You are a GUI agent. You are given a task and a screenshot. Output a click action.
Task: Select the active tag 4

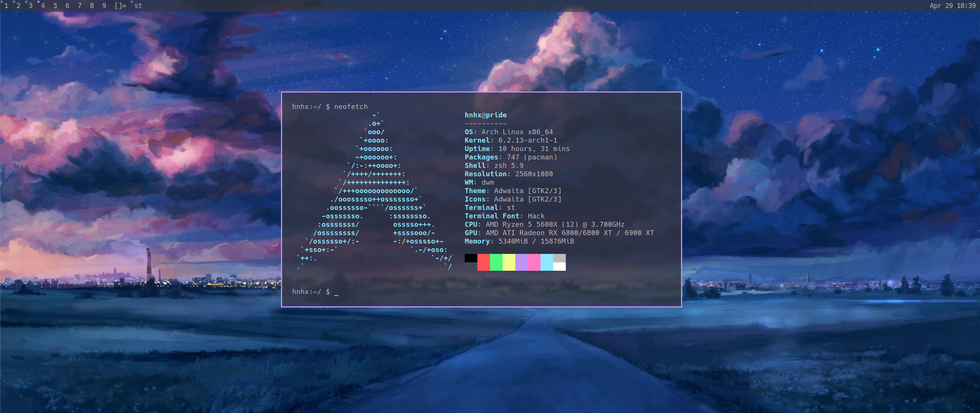click(43, 6)
